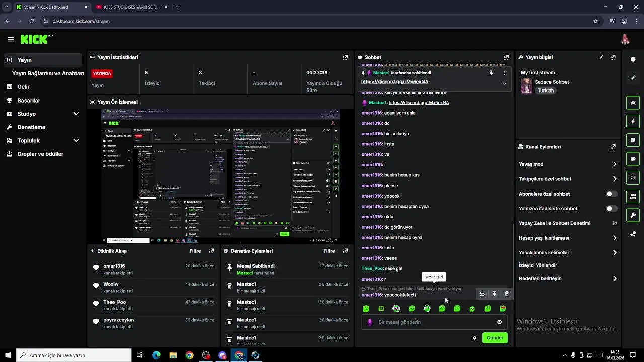Open Takipçilere özel sohbet settings arrow

pos(615,179)
